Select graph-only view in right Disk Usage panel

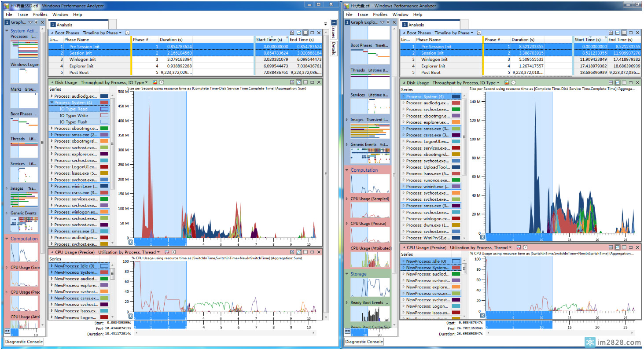[x=618, y=82]
